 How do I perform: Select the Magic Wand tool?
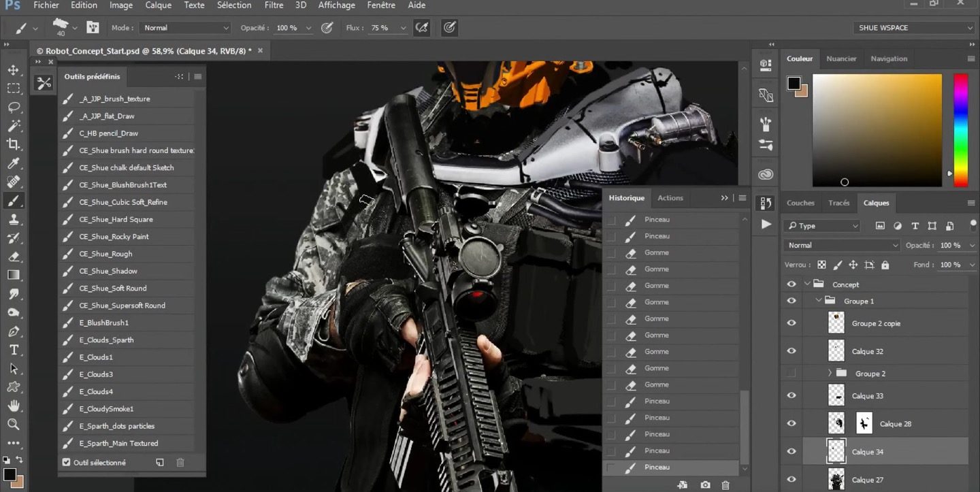point(13,126)
